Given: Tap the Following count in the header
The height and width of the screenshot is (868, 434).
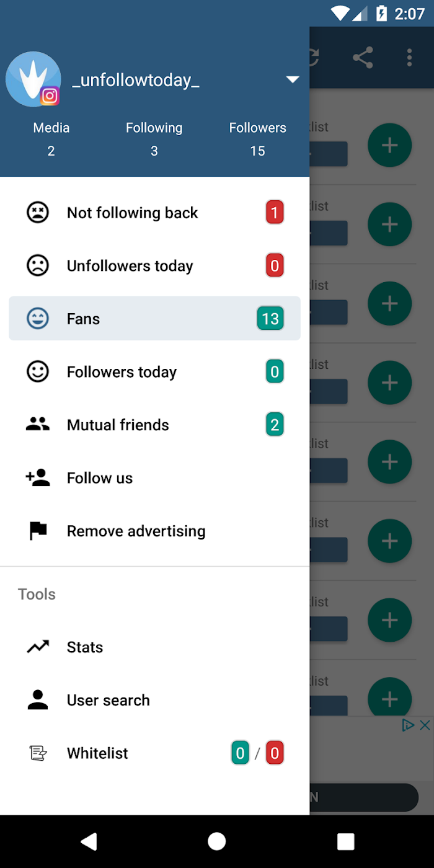Looking at the screenshot, I should (x=154, y=151).
